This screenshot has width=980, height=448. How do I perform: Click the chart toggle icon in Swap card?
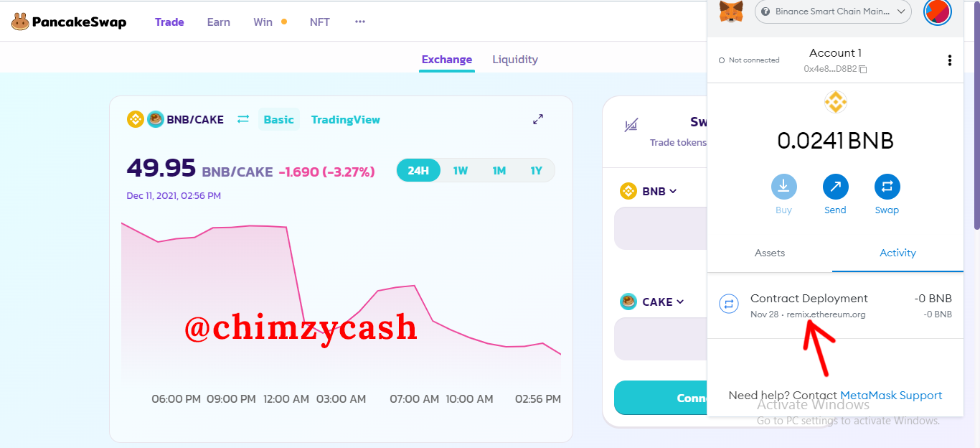click(631, 126)
